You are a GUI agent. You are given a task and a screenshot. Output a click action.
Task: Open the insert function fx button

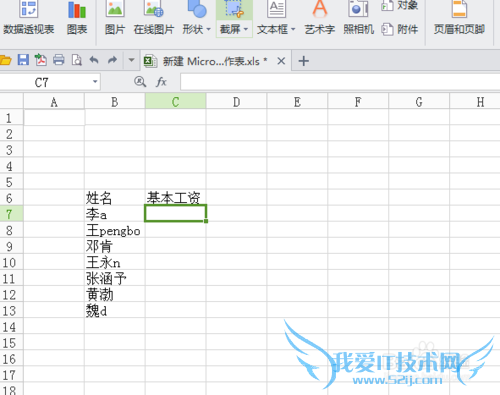click(161, 82)
